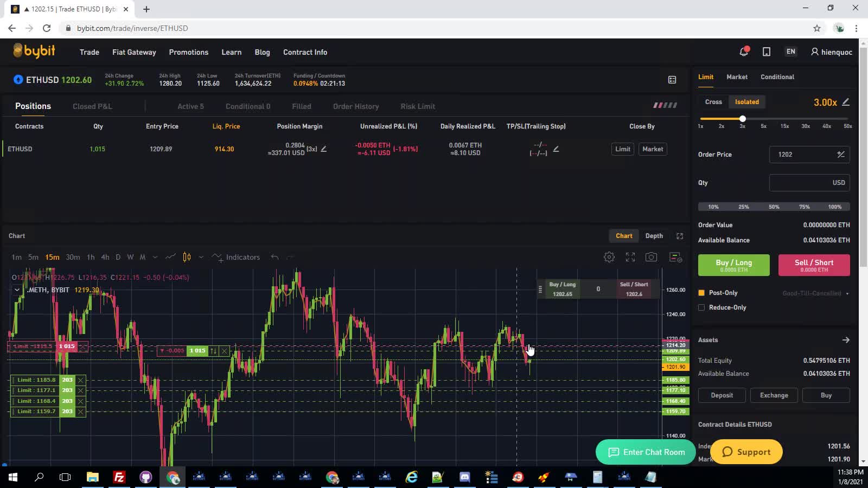Open Enter Chat Room button
This screenshot has height=488, width=868.
click(646, 452)
